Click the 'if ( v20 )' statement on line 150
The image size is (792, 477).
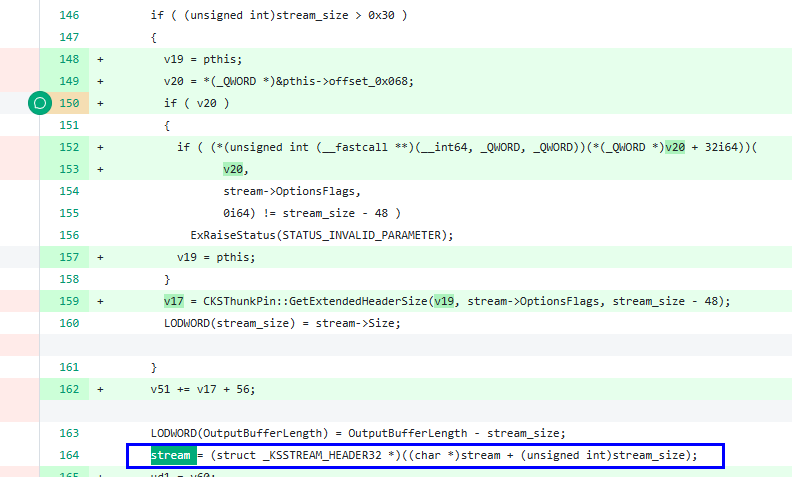click(x=196, y=103)
